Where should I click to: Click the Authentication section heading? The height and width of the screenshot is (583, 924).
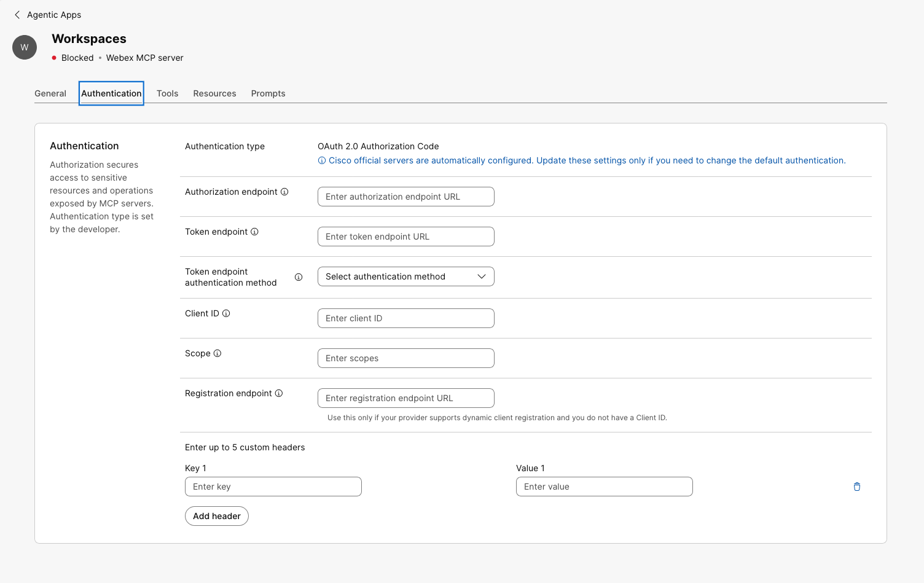pyautogui.click(x=84, y=146)
